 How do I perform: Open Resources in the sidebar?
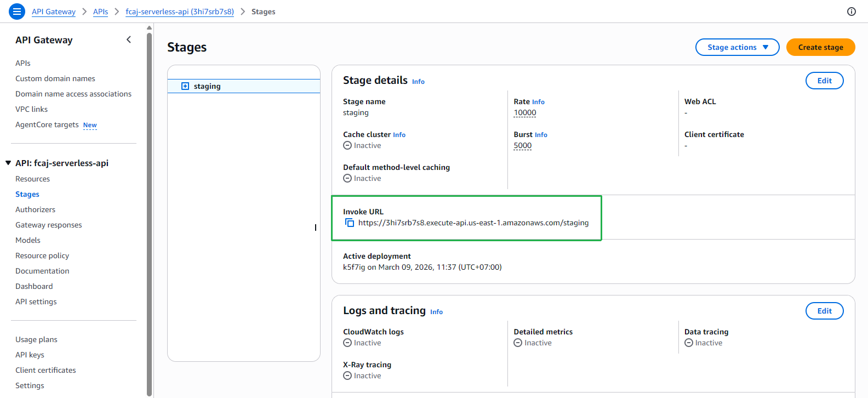tap(32, 179)
